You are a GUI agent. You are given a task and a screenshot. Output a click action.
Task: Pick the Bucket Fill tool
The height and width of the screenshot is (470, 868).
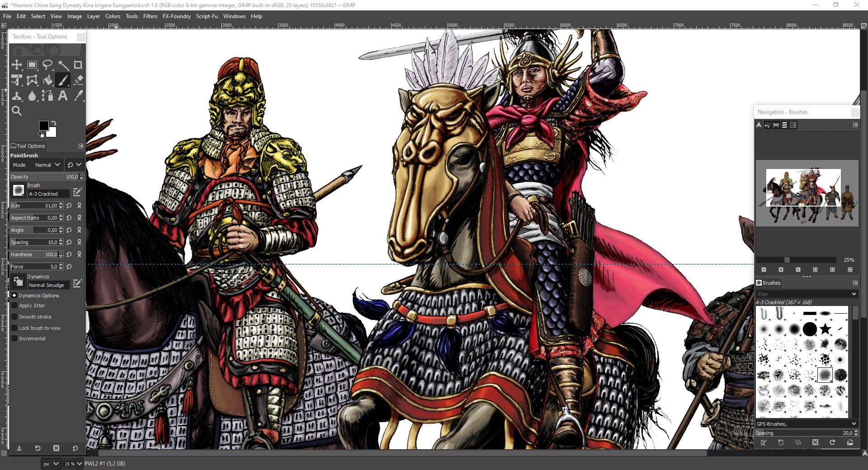(x=47, y=80)
